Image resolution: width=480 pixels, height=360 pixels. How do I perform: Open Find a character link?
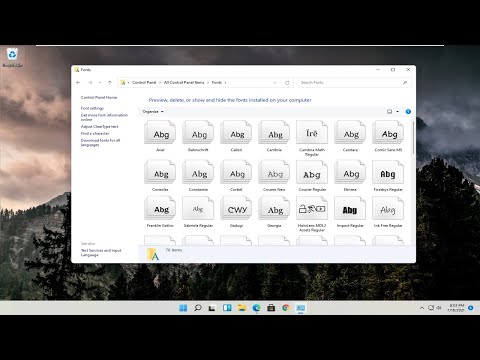click(x=95, y=133)
